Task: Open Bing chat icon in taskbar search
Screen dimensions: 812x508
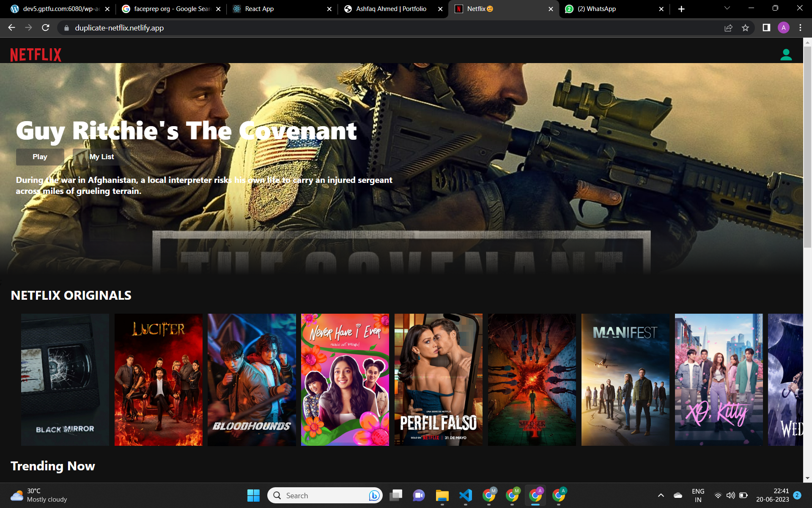Action: click(374, 495)
